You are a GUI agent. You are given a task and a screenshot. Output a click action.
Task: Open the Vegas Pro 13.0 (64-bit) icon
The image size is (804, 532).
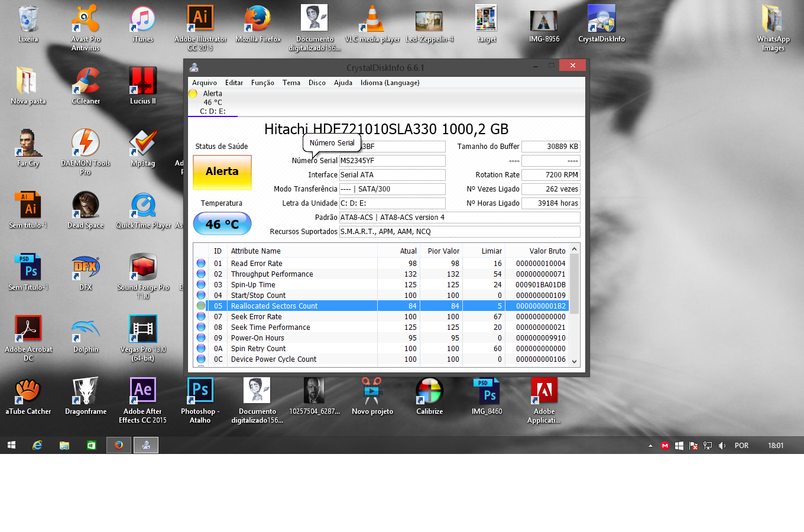click(142, 338)
